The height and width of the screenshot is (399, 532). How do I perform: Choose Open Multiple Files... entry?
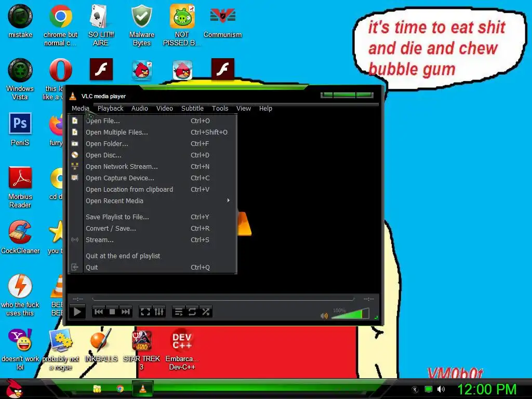pos(152,132)
